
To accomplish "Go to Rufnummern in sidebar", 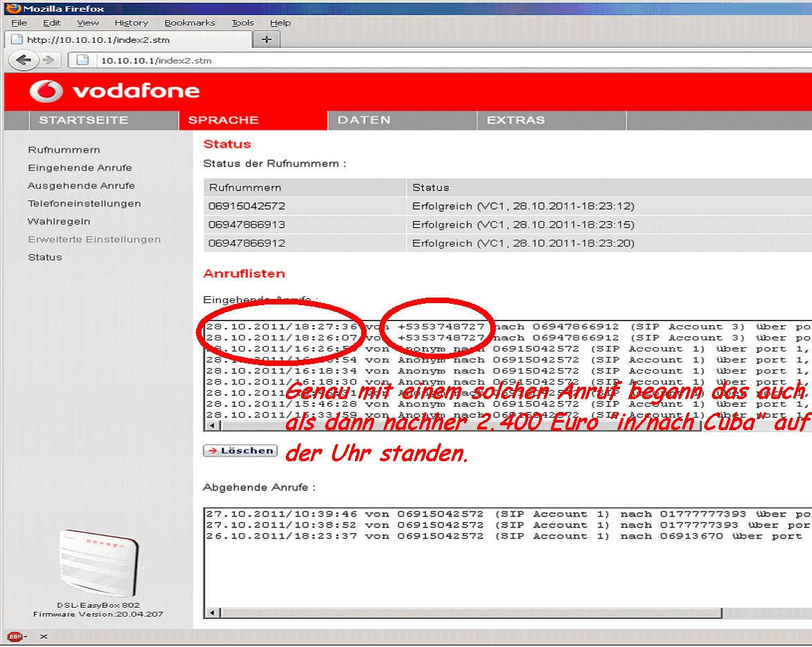I will point(64,150).
